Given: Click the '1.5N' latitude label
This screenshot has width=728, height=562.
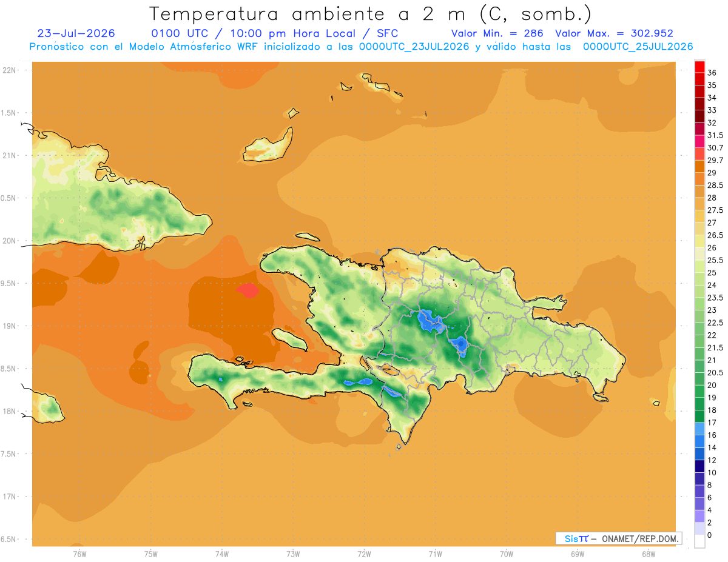Looking at the screenshot, I should click(8, 113).
